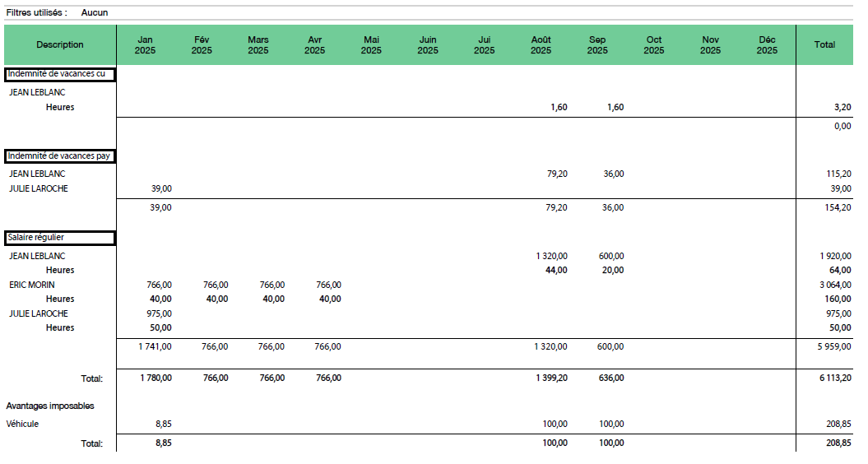The width and height of the screenshot is (868, 464).
Task: Click JEAN LEBLANC under Indemnité de vacances cu
Action: pyautogui.click(x=37, y=92)
